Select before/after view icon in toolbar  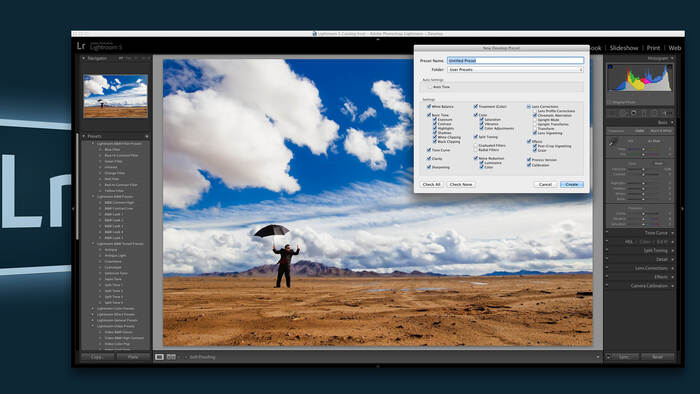click(x=171, y=357)
